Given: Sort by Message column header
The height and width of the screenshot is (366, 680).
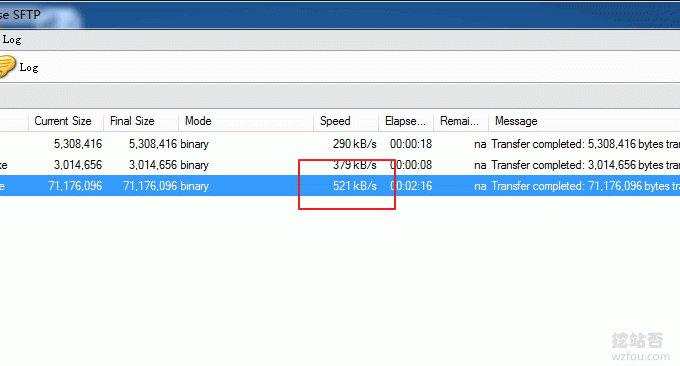Looking at the screenshot, I should (x=516, y=121).
